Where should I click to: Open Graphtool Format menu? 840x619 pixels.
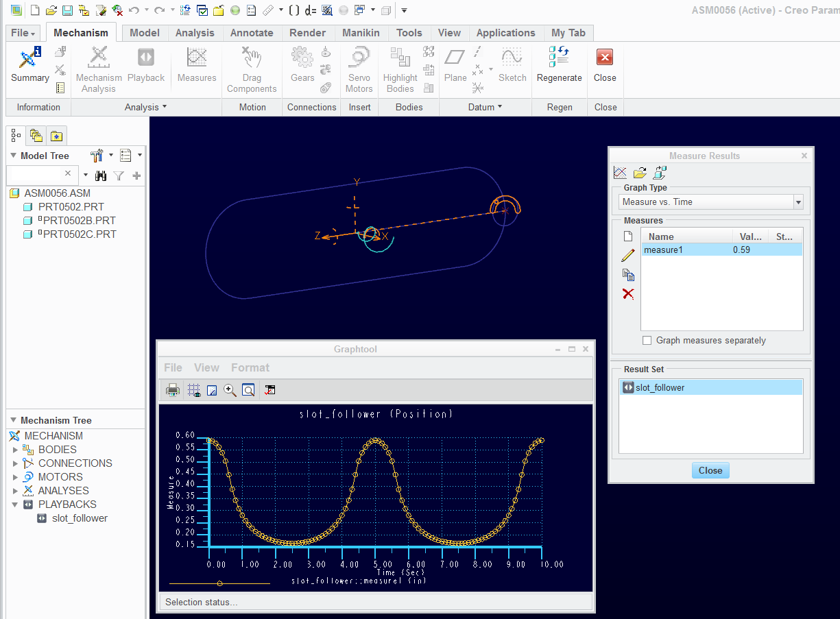[250, 367]
